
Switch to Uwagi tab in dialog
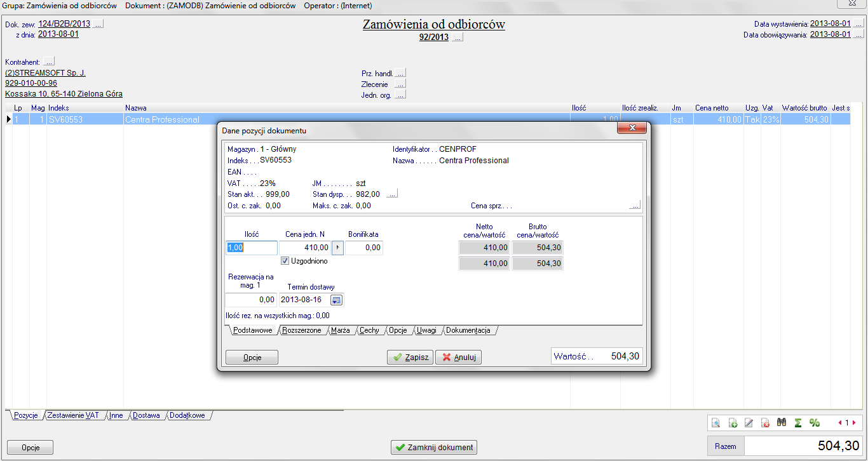click(x=426, y=331)
